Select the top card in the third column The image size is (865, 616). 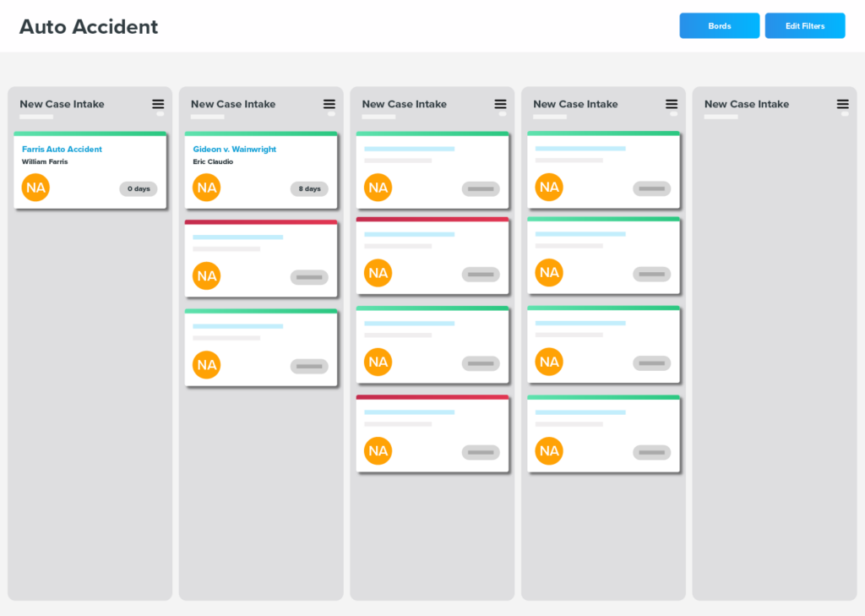432,170
